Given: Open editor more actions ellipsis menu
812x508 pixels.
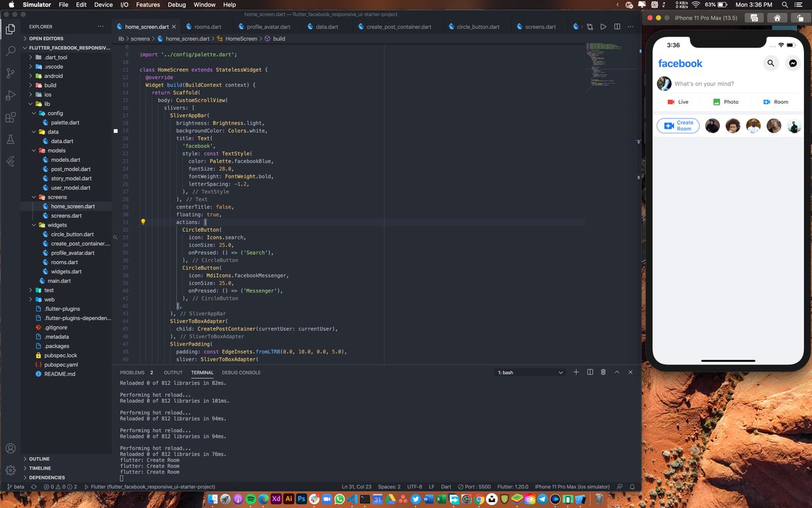Looking at the screenshot, I should click(x=631, y=27).
